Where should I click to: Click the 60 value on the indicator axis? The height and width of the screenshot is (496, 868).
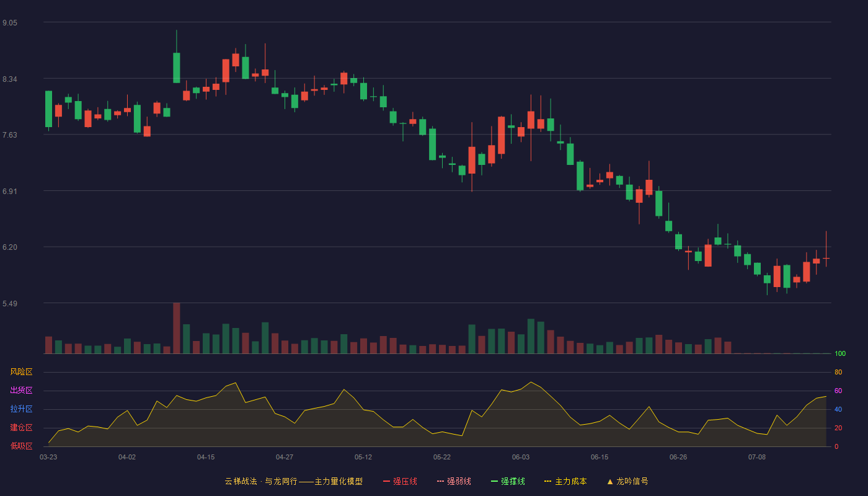[x=838, y=391]
